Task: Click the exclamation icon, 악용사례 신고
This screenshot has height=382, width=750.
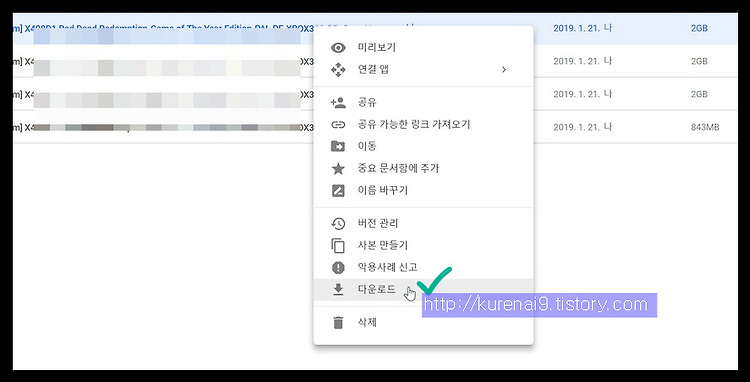Action: tap(338, 267)
